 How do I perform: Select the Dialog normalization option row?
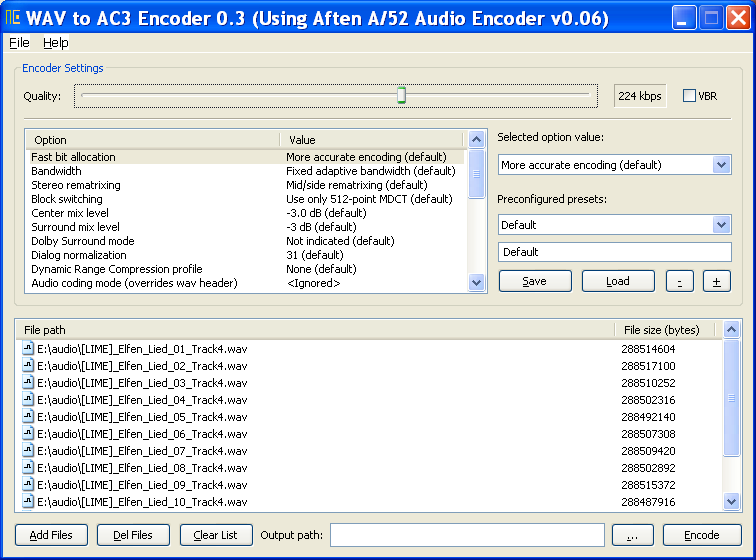click(245, 255)
